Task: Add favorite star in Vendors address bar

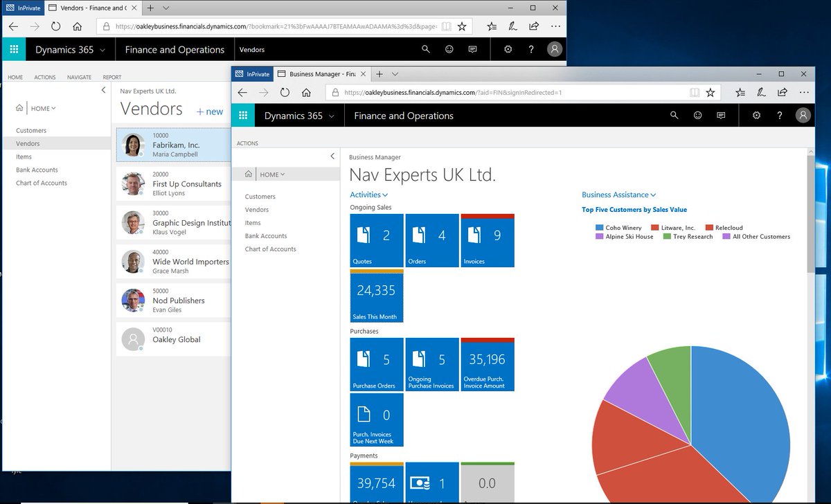Action: pos(462,26)
